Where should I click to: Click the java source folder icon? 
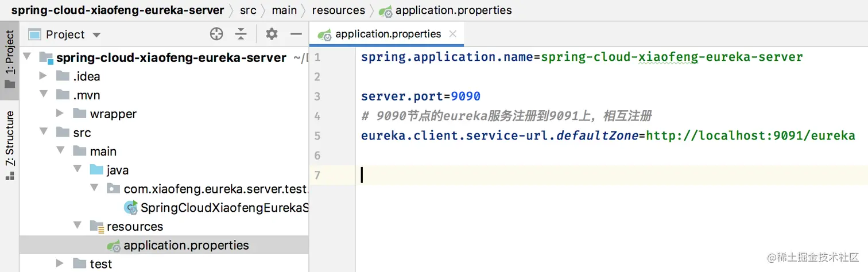[x=97, y=170]
